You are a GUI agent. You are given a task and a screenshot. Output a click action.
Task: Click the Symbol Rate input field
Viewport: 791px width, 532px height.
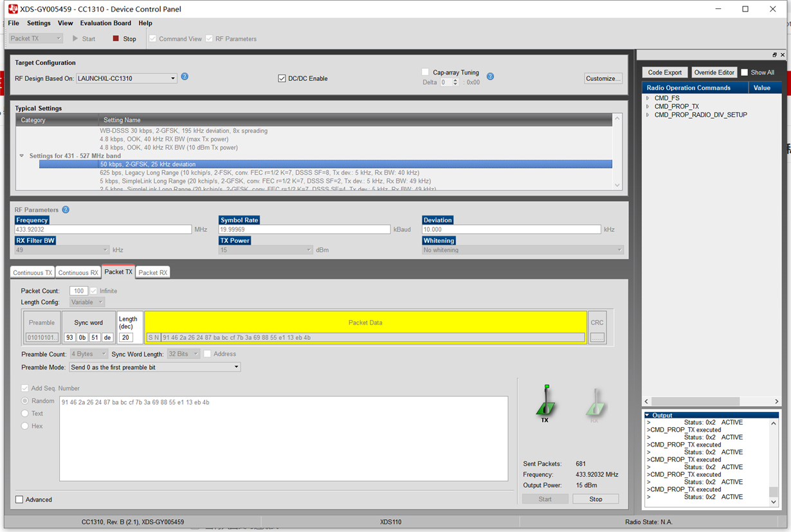coord(305,229)
